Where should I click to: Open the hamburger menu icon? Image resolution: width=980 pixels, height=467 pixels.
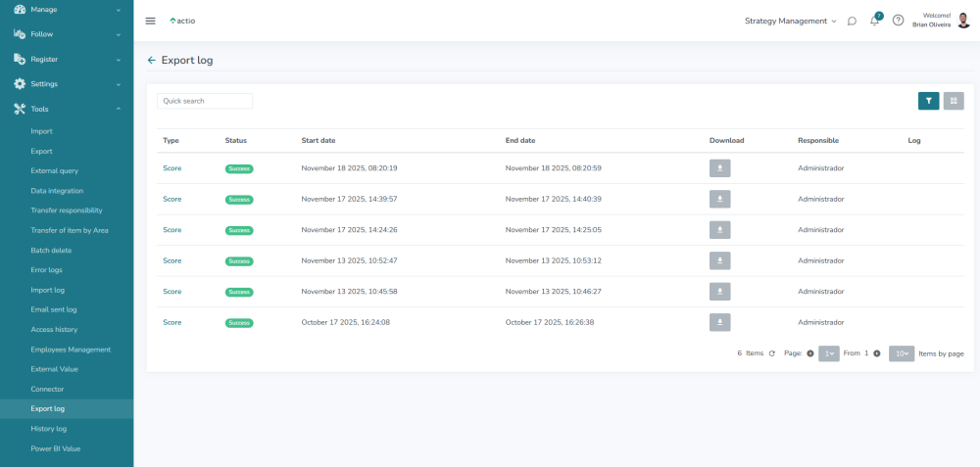tap(150, 21)
